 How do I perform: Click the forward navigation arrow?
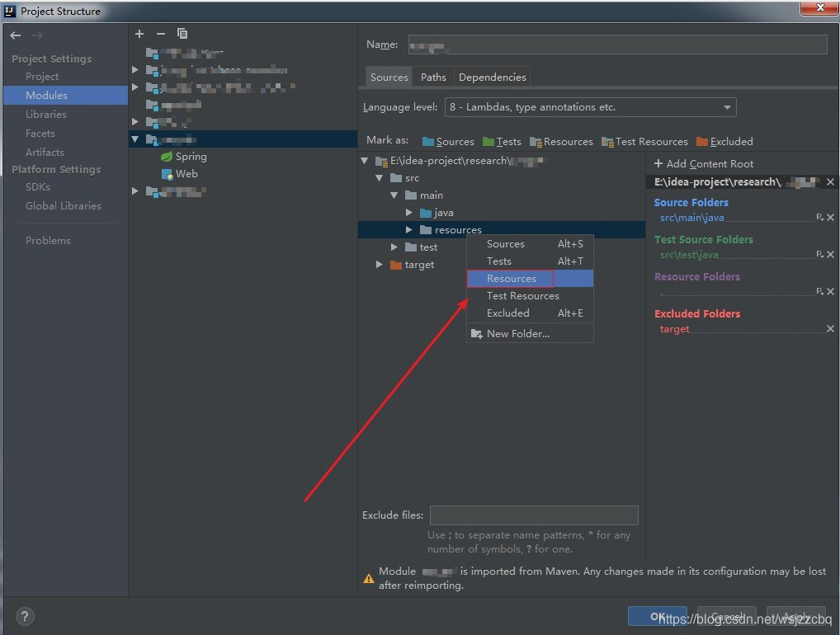click(37, 35)
